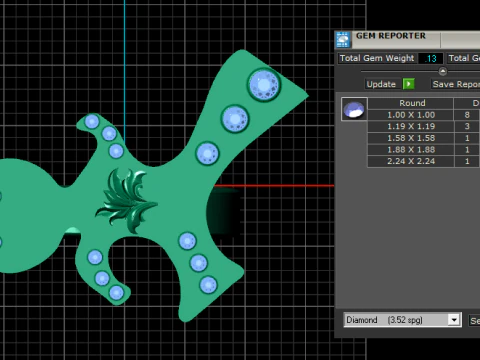
Task: Click the quantity 3 cell
Action: (467, 126)
